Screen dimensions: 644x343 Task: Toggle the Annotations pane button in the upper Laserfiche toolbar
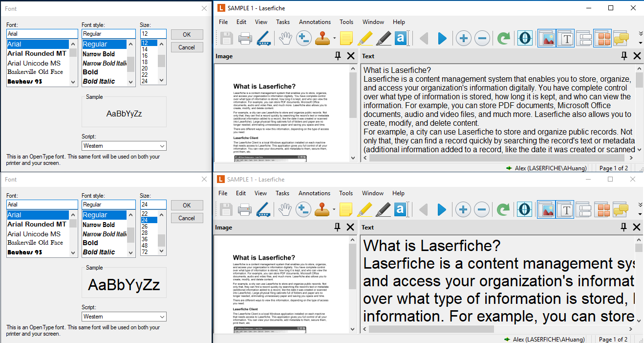click(621, 38)
